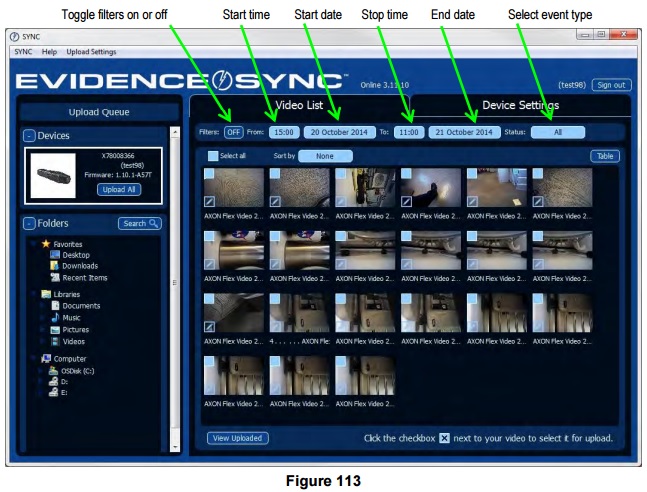Click the Recent Items icon
The width and height of the screenshot is (647, 492).
click(55, 277)
